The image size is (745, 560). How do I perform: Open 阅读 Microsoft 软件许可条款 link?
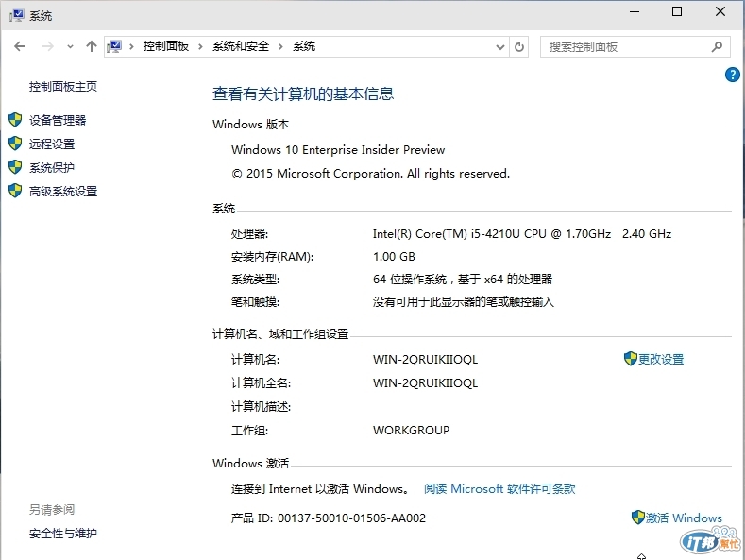click(x=499, y=488)
